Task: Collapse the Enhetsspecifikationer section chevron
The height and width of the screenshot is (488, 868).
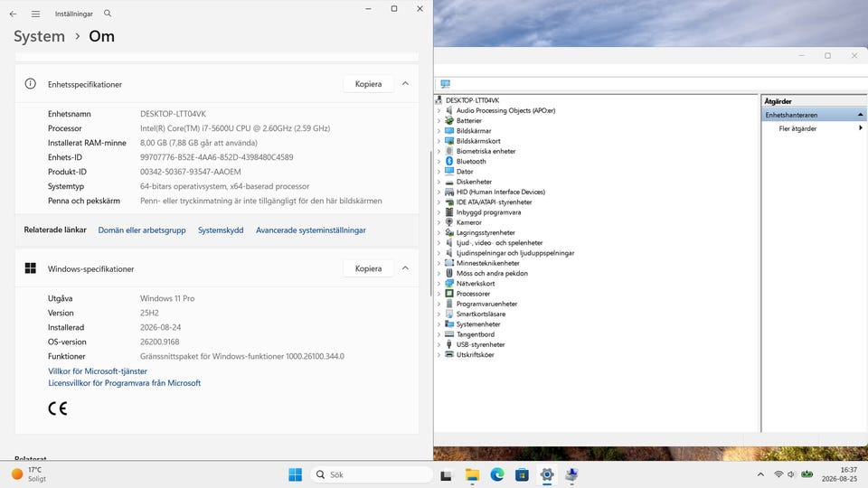Action: click(x=405, y=83)
